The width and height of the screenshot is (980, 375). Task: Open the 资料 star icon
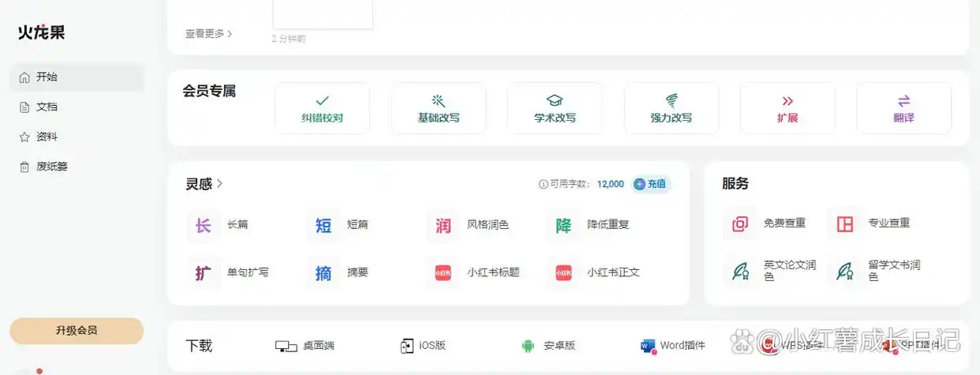(x=24, y=137)
